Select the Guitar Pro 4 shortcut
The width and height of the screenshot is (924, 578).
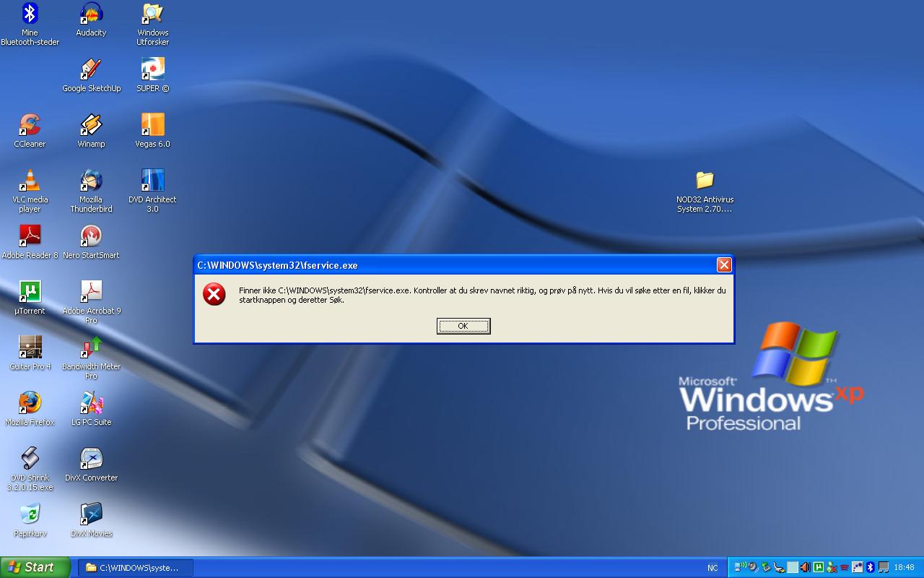(x=30, y=353)
